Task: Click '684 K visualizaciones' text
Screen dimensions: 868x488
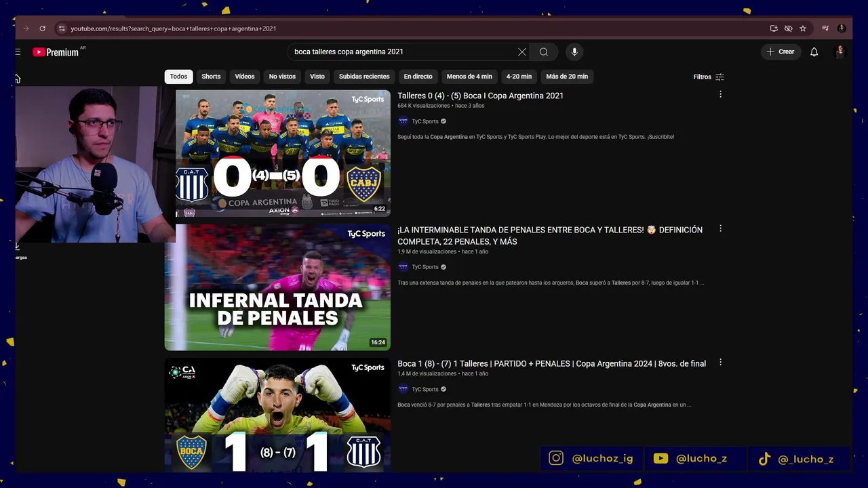Action: pos(424,106)
